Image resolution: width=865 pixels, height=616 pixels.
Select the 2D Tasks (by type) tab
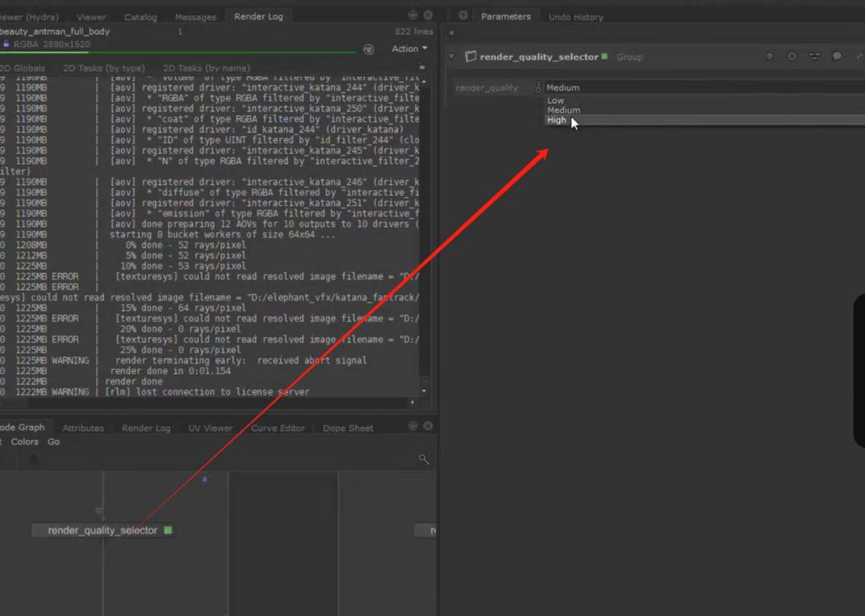[x=106, y=68]
